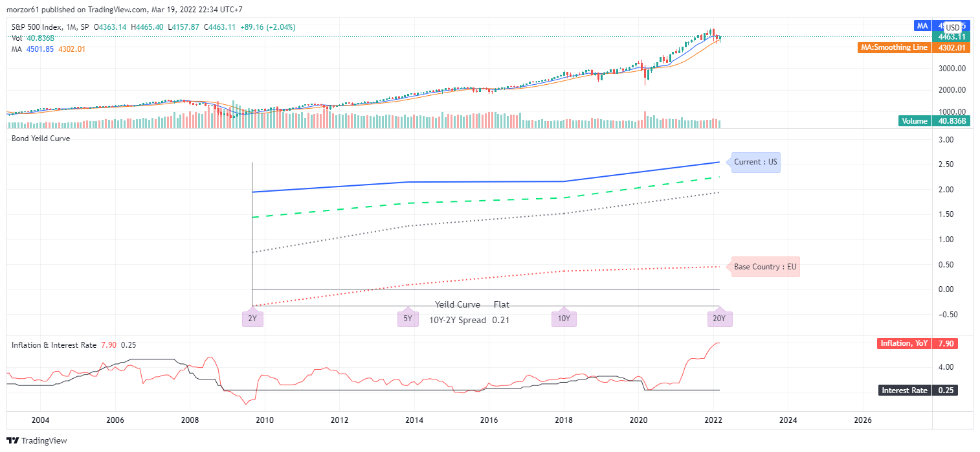Click the TradingView logo at bottom left
This screenshot has width=980, height=452.
tap(37, 440)
